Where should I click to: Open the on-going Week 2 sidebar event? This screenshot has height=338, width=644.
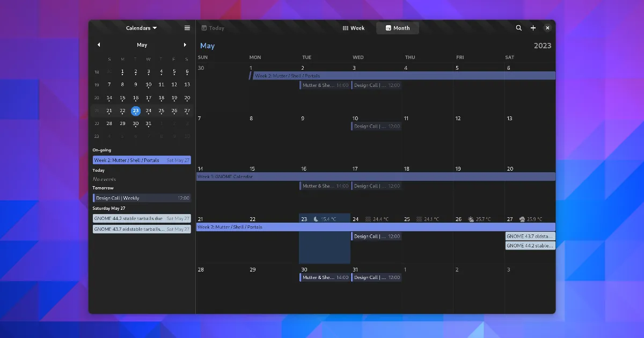pyautogui.click(x=142, y=160)
